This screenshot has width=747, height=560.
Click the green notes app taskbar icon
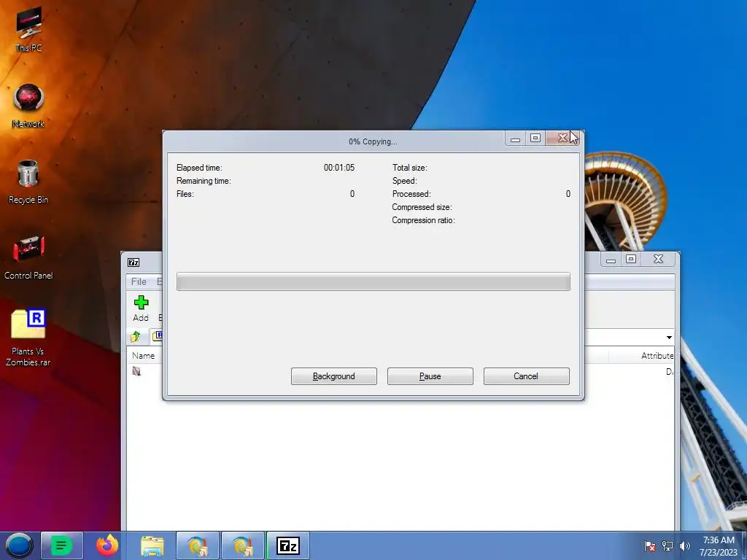[62, 545]
